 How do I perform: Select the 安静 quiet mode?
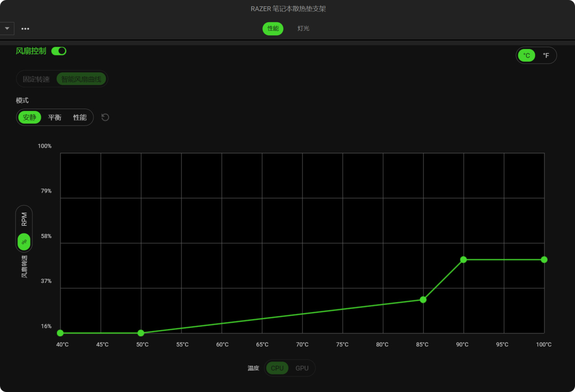(30, 117)
